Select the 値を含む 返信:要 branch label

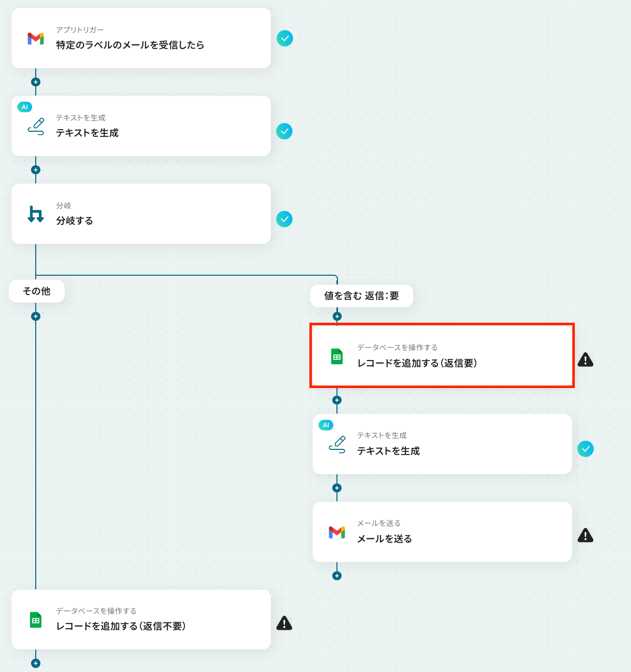(x=361, y=296)
